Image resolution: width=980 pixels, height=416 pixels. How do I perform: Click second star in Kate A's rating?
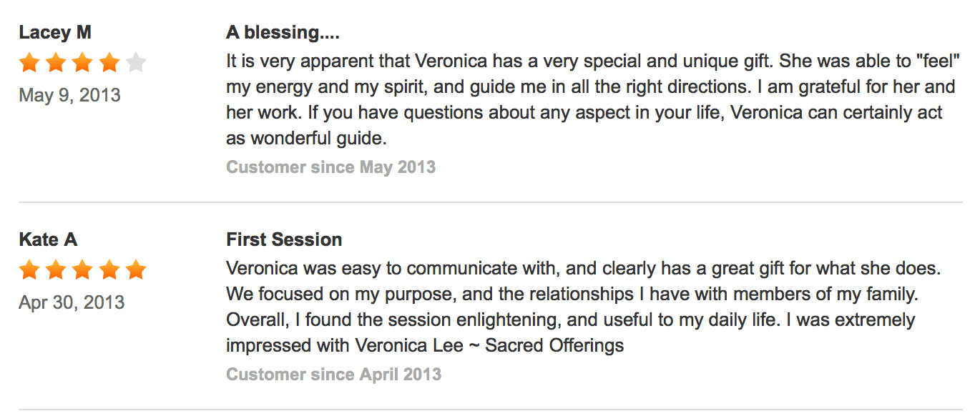(x=56, y=270)
